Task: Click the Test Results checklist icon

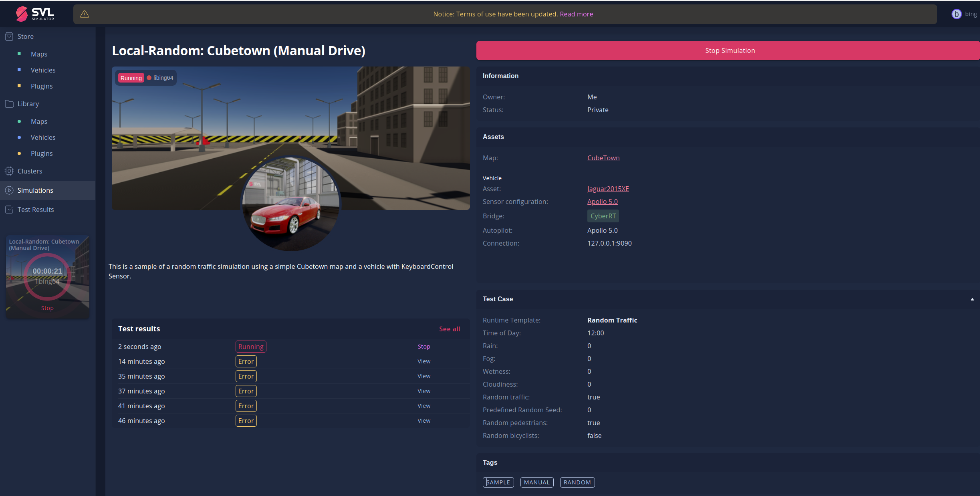Action: (9, 210)
